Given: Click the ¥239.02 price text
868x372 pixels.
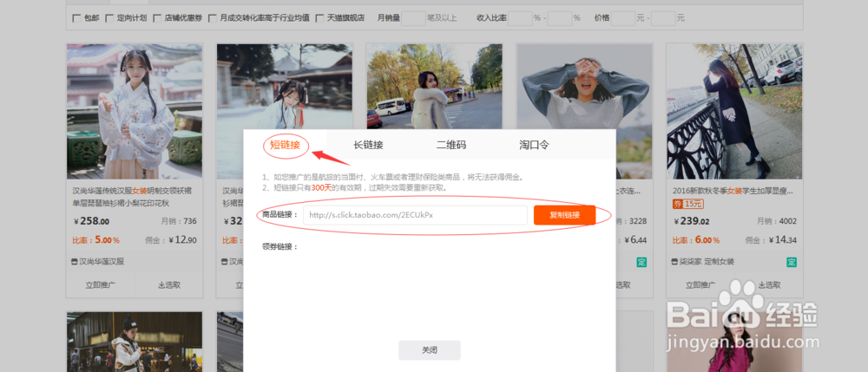Looking at the screenshot, I should (x=692, y=222).
